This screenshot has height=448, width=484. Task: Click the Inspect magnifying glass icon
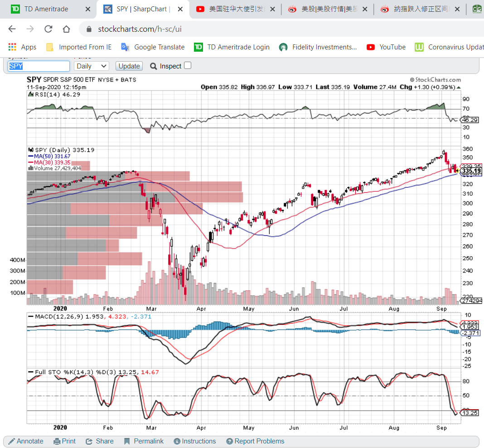coord(154,66)
